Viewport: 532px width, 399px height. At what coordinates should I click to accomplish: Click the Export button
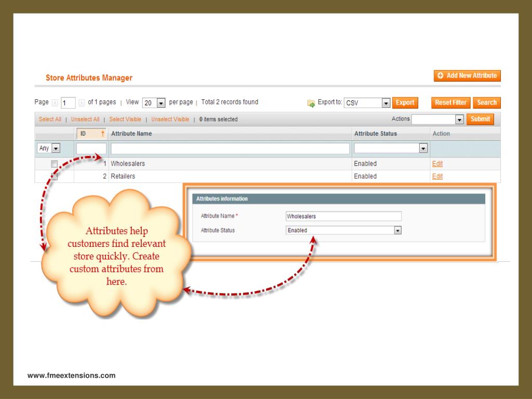tap(405, 102)
